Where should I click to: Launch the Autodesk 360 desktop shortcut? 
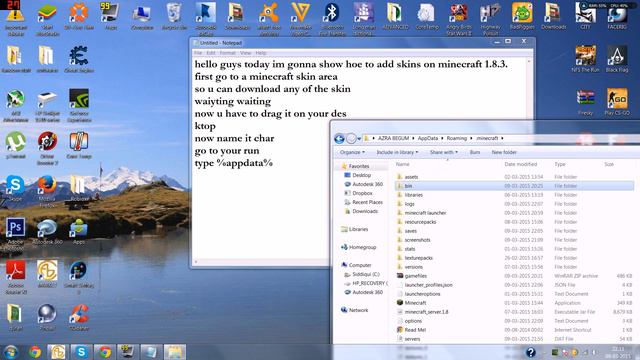point(47,232)
